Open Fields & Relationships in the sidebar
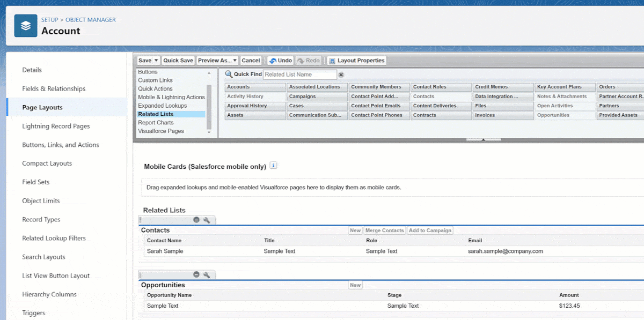This screenshot has height=320, width=644. coord(54,88)
